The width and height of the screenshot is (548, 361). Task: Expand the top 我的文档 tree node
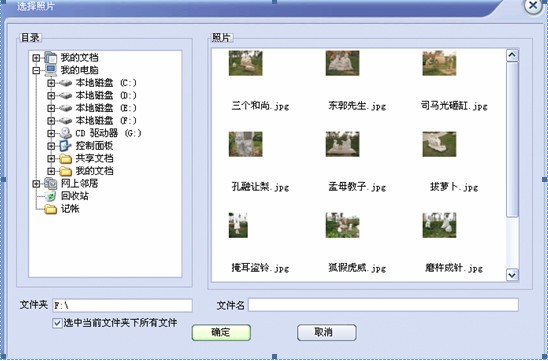36,58
